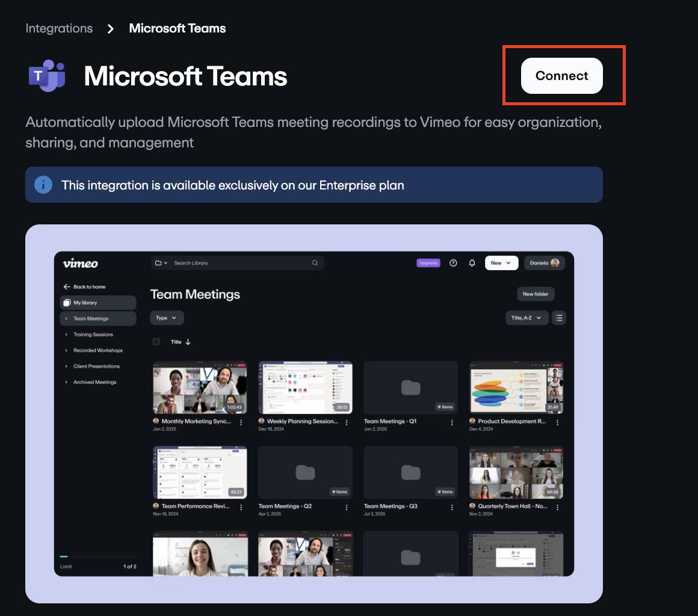Open three-dot menu for Monthly Marketing Sync
This screenshot has height=616, width=698.
241,422
